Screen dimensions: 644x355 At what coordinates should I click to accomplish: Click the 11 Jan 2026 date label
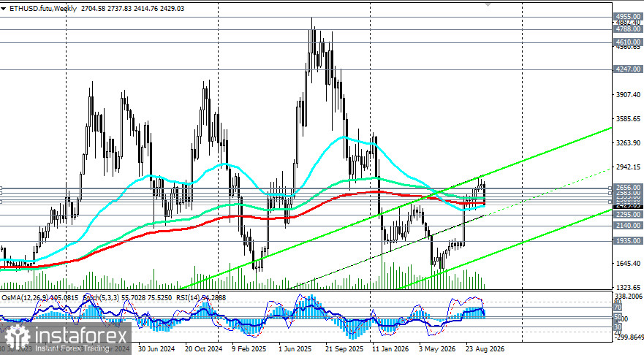point(390,349)
